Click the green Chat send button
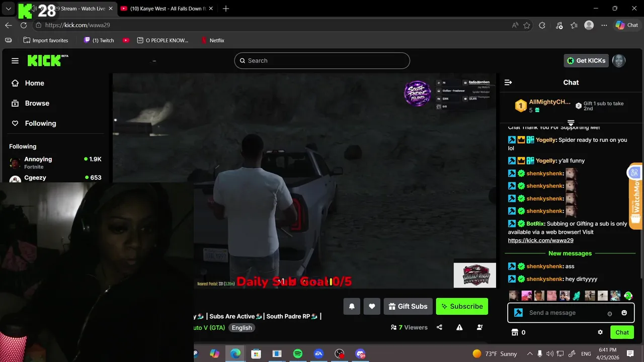Image resolution: width=644 pixels, height=362 pixels. pyautogui.click(x=622, y=332)
